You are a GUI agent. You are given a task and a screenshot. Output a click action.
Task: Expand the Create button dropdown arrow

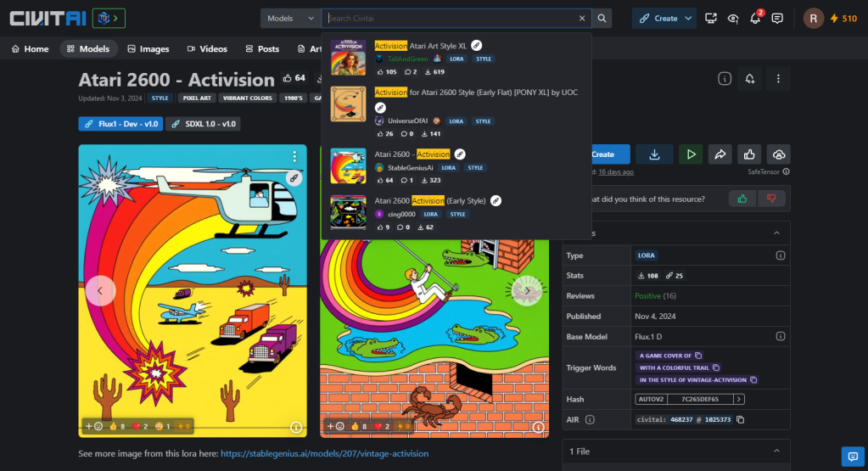688,18
